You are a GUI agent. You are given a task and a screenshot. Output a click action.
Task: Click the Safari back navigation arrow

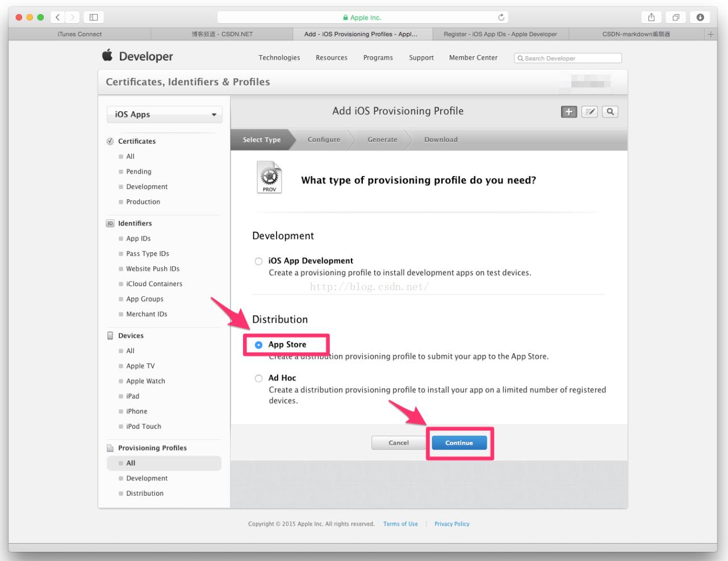(58, 17)
